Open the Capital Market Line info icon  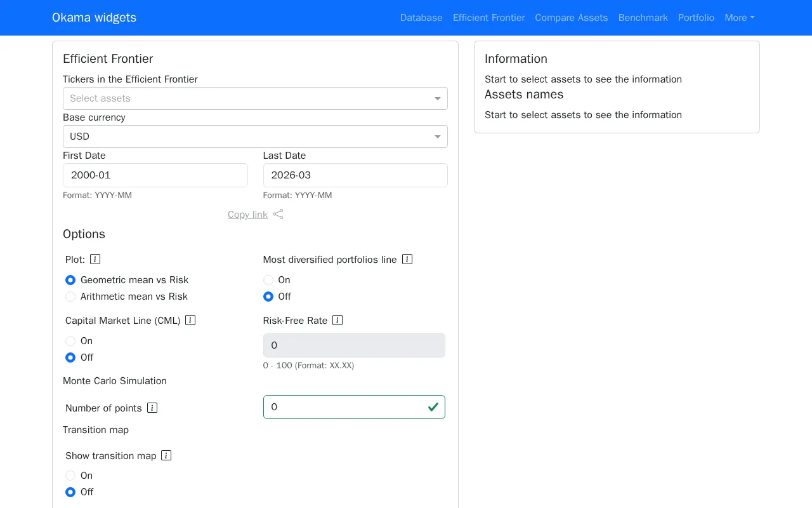(x=190, y=320)
